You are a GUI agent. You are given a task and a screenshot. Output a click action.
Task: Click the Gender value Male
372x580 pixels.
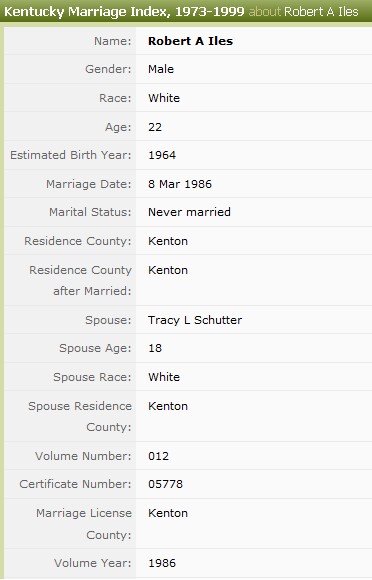point(161,69)
